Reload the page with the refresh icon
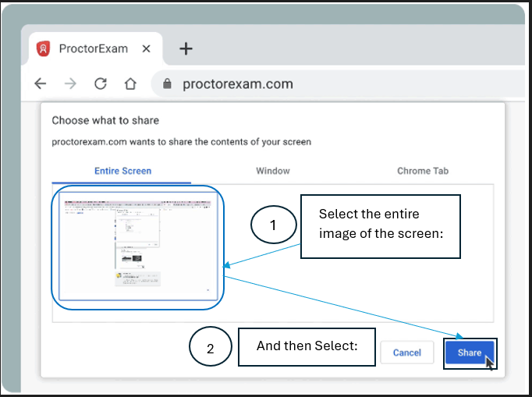The width and height of the screenshot is (532, 397). (x=101, y=83)
